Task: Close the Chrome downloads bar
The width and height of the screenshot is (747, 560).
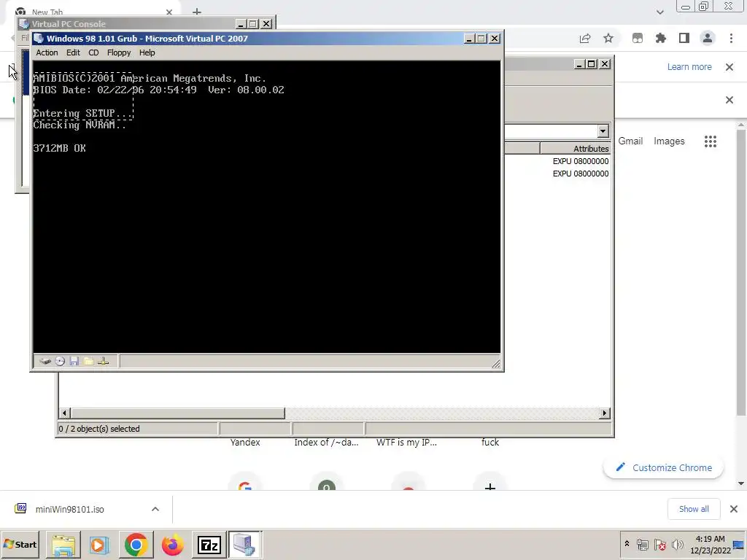Action: pos(734,509)
